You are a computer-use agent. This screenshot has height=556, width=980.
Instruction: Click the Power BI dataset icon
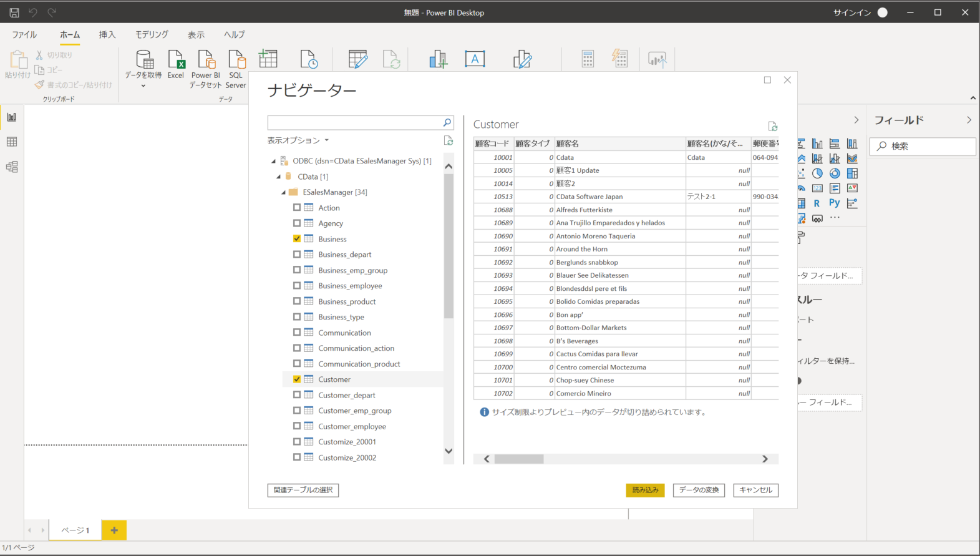[x=206, y=59]
